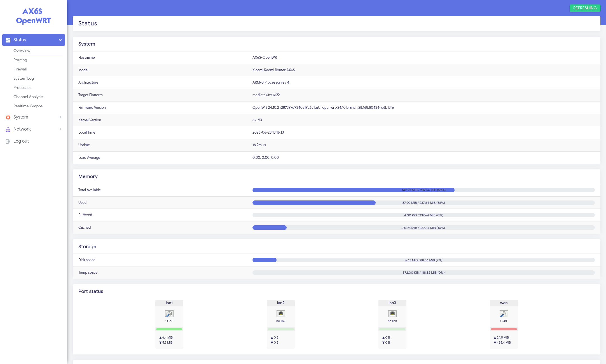606x364 pixels.
Task: Click the AX6S OpenWRT logo link
Action: coord(33,16)
